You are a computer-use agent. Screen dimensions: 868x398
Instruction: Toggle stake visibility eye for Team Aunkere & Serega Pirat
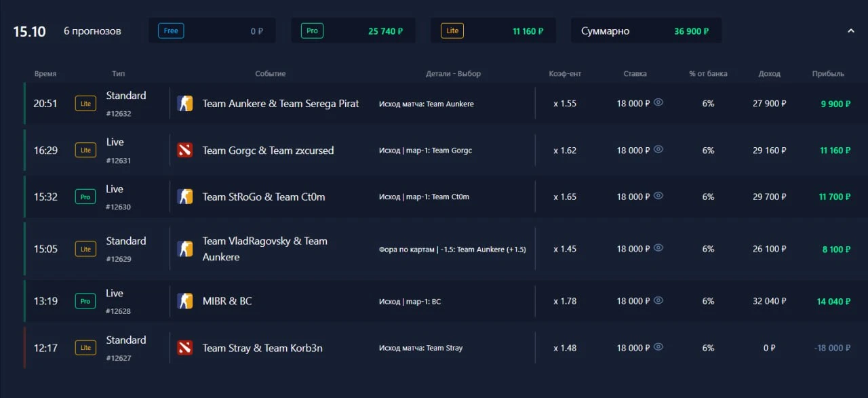(x=658, y=103)
